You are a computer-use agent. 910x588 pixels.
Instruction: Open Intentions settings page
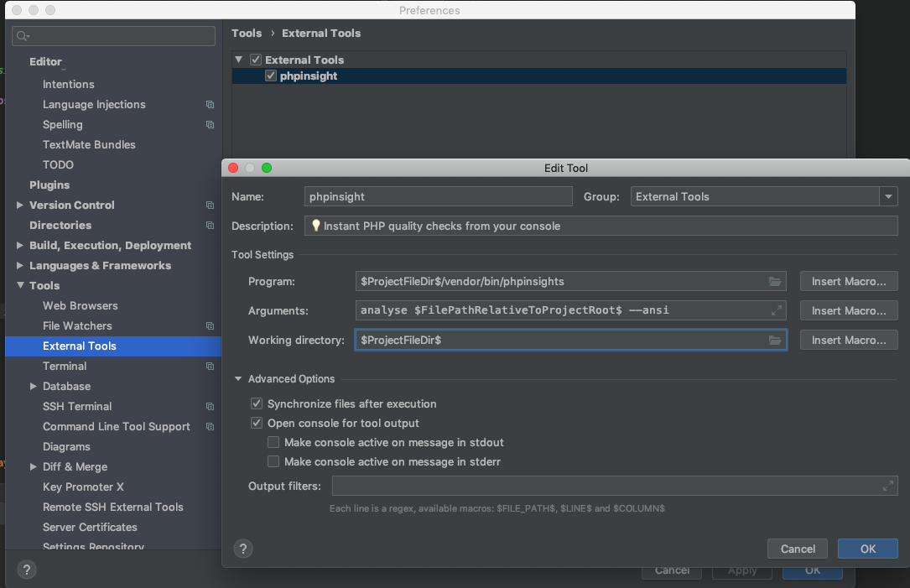(69, 84)
